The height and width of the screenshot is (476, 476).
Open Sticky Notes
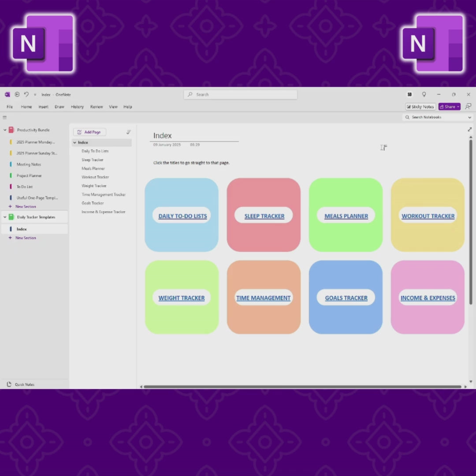point(420,107)
